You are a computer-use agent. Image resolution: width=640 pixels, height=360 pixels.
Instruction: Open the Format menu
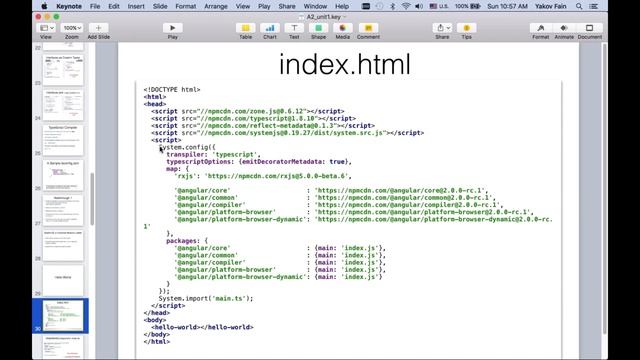(186, 6)
